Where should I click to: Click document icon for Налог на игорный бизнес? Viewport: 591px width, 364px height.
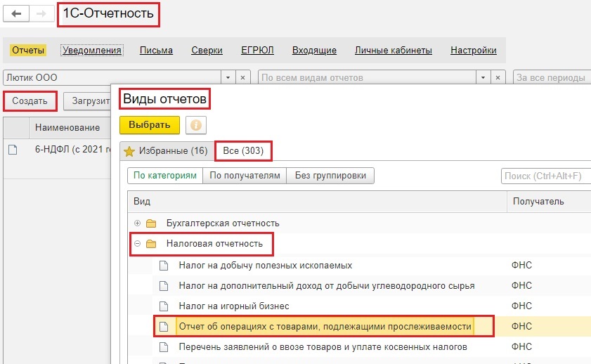164,306
